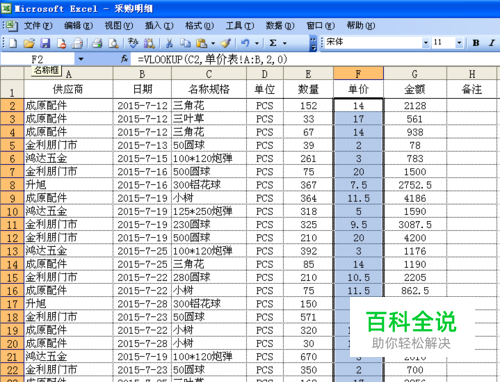Open the font size dropdown arrow
The image size is (500, 382).
point(459,43)
